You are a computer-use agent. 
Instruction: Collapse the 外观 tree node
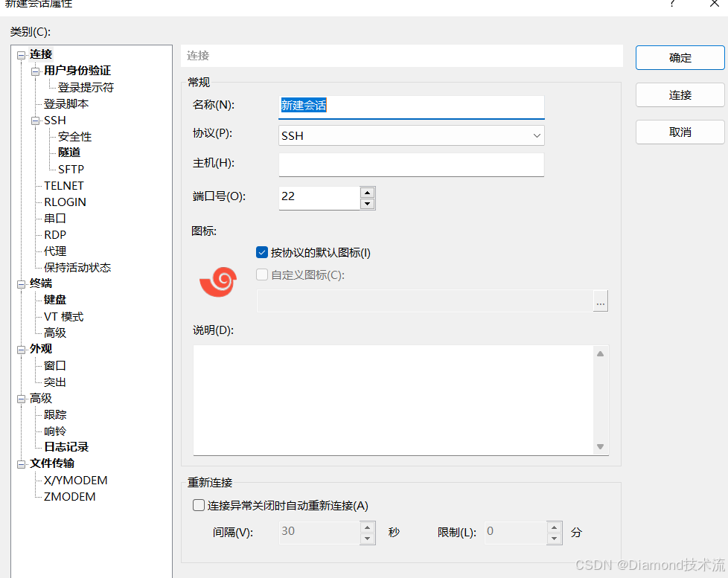pos(22,350)
